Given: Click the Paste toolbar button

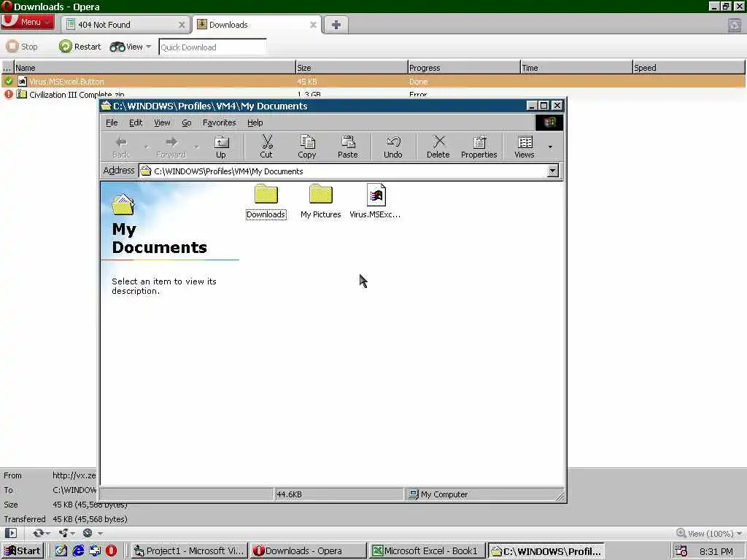Looking at the screenshot, I should [x=348, y=147].
